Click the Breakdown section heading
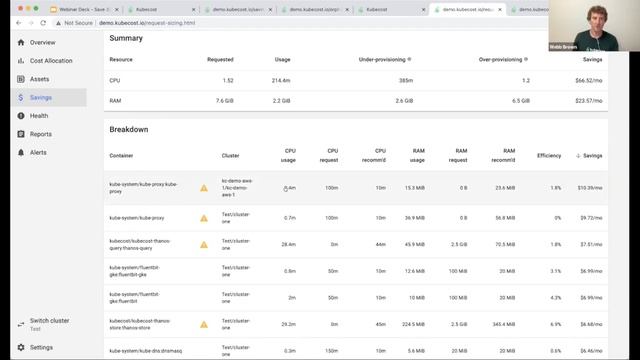This screenshot has width=640, height=360. point(129,129)
